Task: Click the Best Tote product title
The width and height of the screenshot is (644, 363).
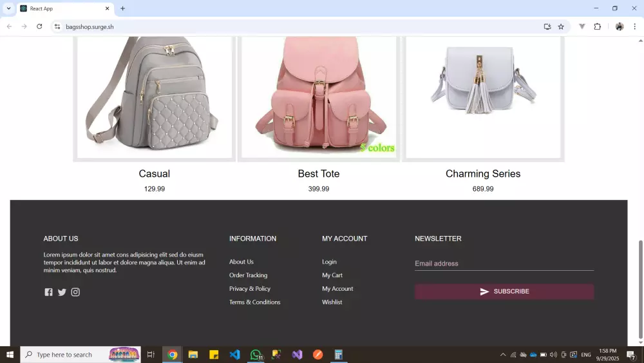Action: pos(319,173)
